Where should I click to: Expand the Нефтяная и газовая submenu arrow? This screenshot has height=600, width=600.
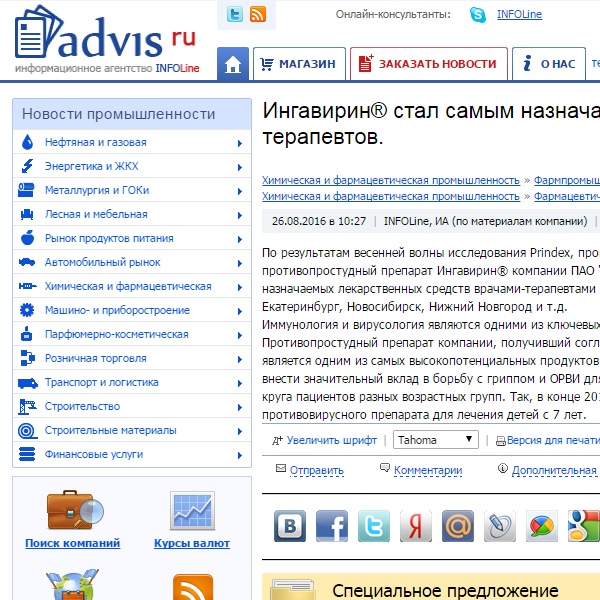(240, 143)
